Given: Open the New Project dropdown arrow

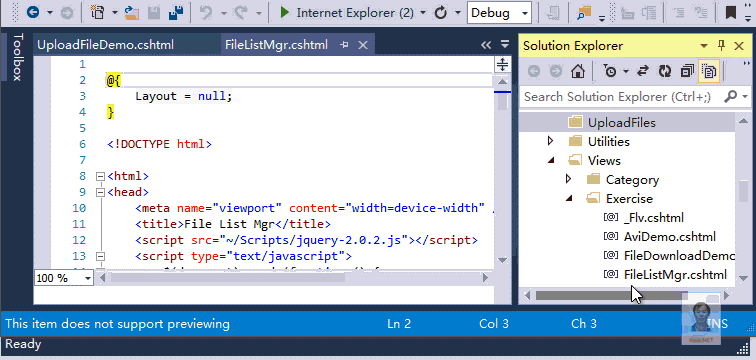Looking at the screenshot, I should coord(115,13).
